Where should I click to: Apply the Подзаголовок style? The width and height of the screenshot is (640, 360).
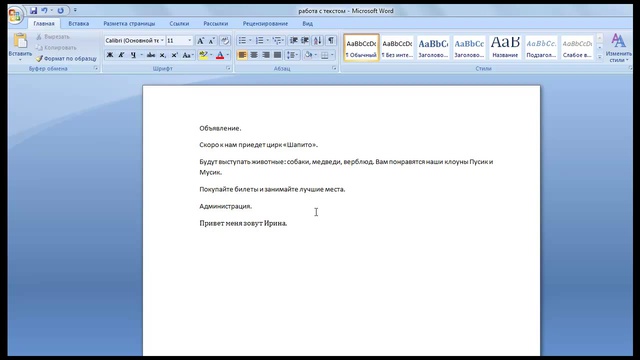click(x=541, y=48)
